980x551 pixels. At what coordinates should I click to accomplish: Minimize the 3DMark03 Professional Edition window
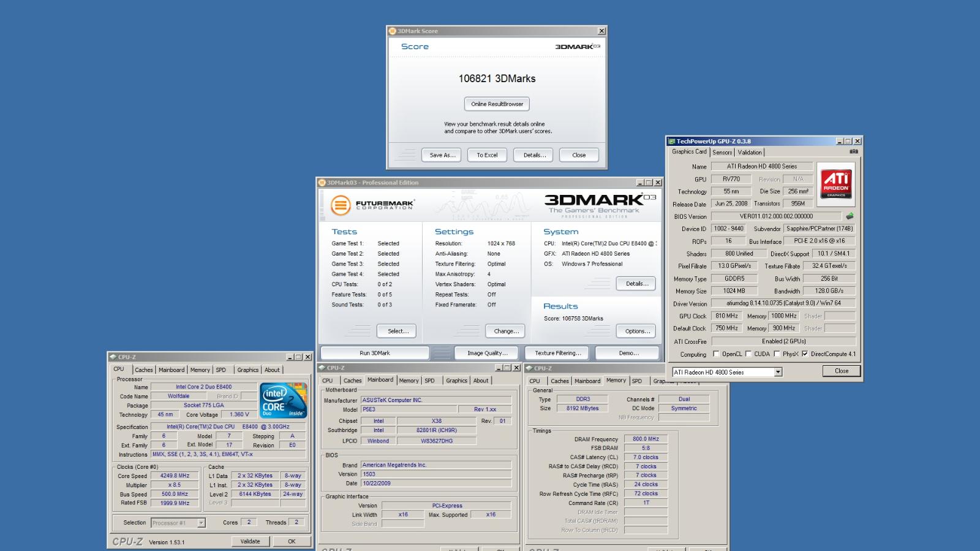640,182
